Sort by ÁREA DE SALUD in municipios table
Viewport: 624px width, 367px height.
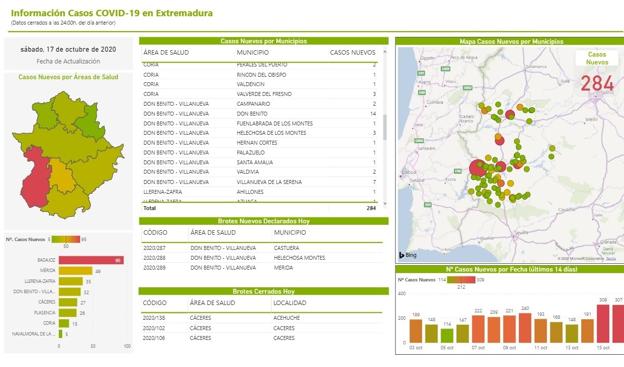click(166, 53)
